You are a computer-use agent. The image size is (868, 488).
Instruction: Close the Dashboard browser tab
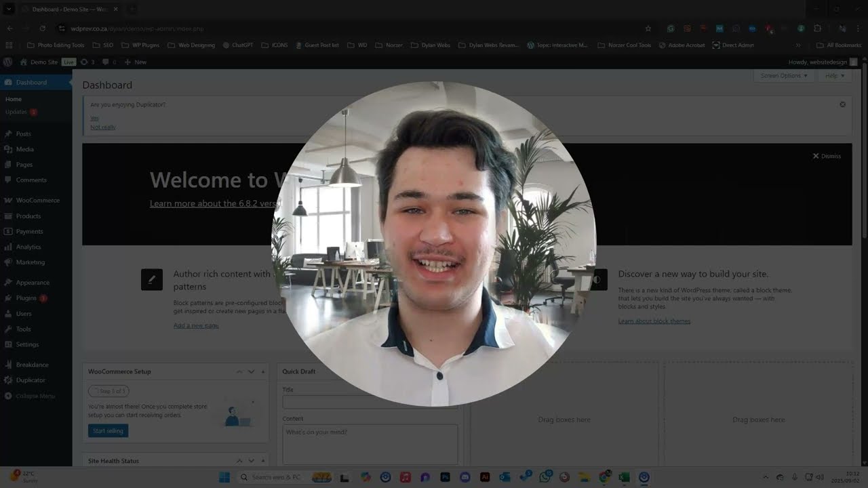point(115,9)
